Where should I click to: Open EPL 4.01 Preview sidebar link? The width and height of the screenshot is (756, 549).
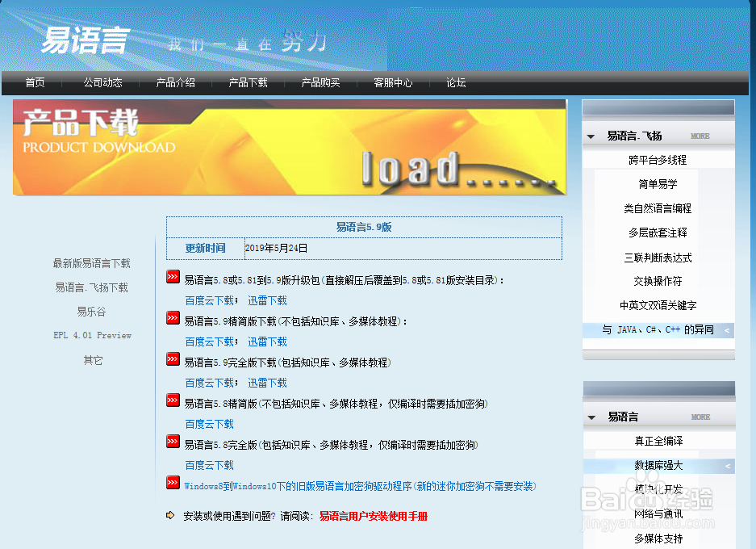pyautogui.click(x=92, y=335)
